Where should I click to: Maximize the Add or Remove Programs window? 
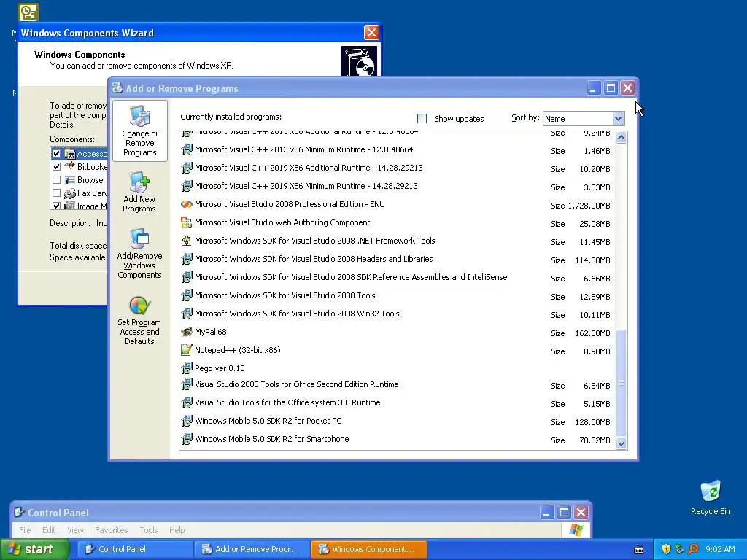coord(611,87)
